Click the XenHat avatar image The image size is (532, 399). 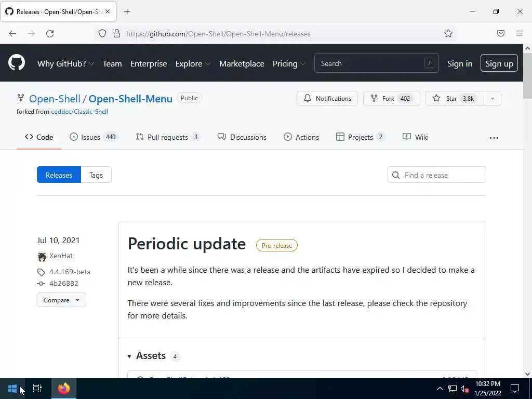click(x=42, y=257)
